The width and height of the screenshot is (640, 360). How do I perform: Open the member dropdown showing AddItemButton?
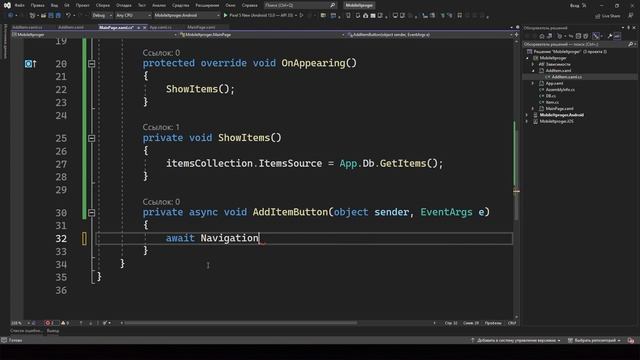431,35
